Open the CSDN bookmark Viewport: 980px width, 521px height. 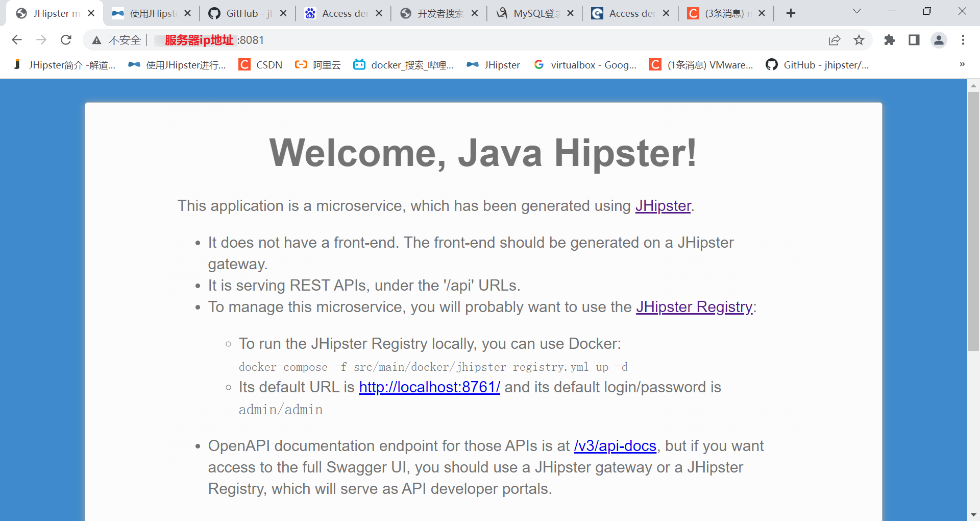tap(261, 65)
